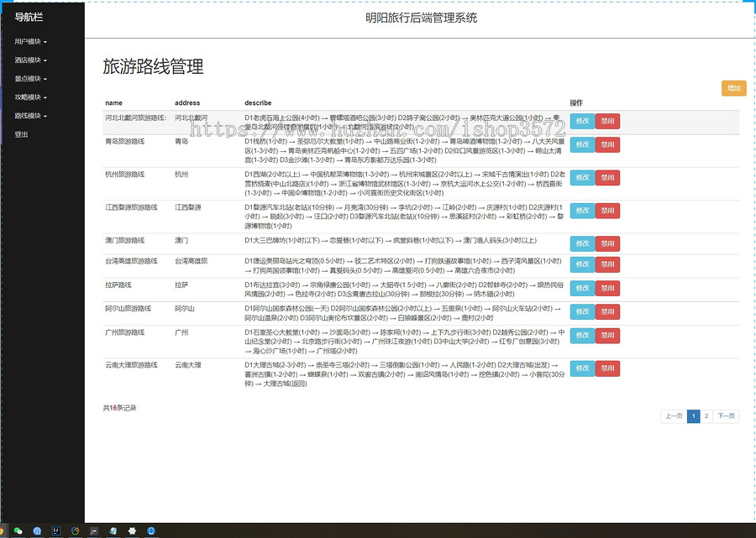Click 禁用 for 阿尔山旅游路线
Image resolution: width=756 pixels, height=538 pixels.
tap(607, 311)
